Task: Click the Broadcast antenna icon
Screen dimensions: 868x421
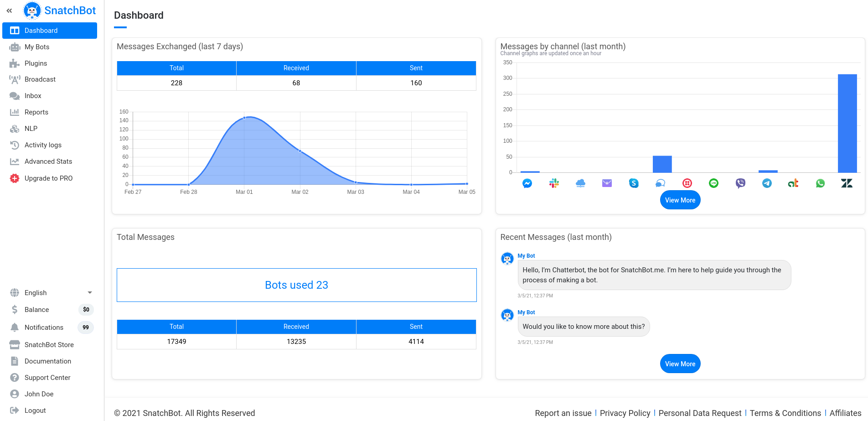Action: (x=15, y=79)
